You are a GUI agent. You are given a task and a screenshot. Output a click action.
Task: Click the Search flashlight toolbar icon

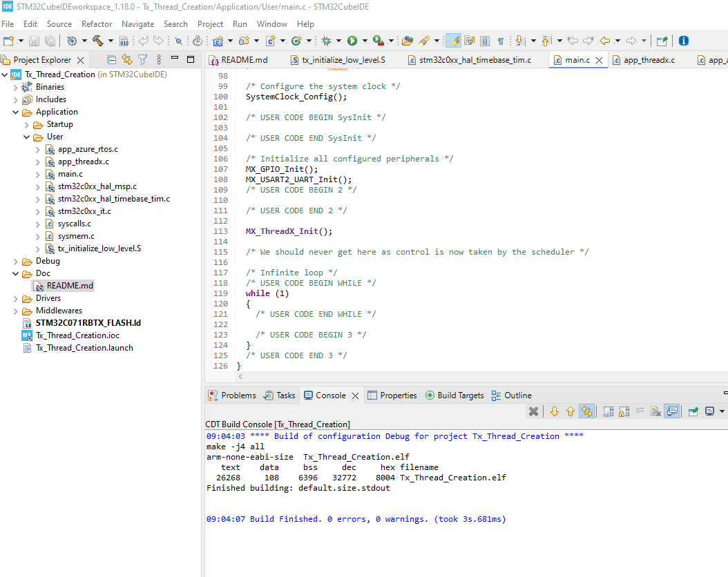(424, 41)
